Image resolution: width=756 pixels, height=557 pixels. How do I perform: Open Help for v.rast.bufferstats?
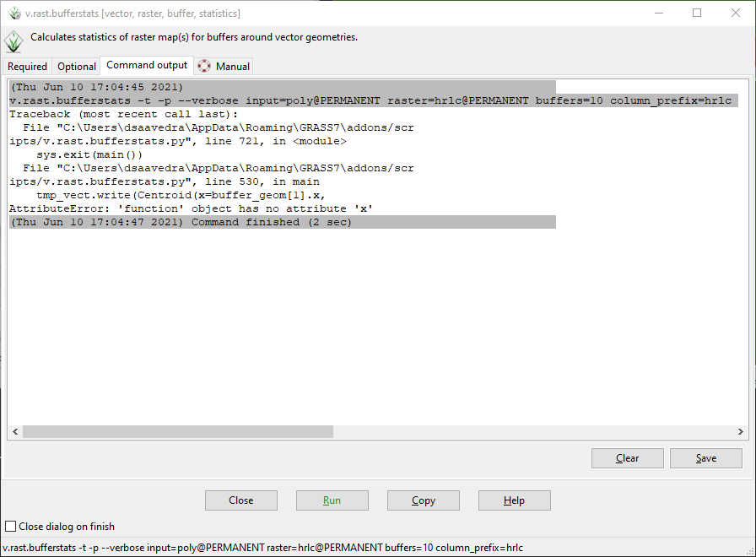[514, 500]
